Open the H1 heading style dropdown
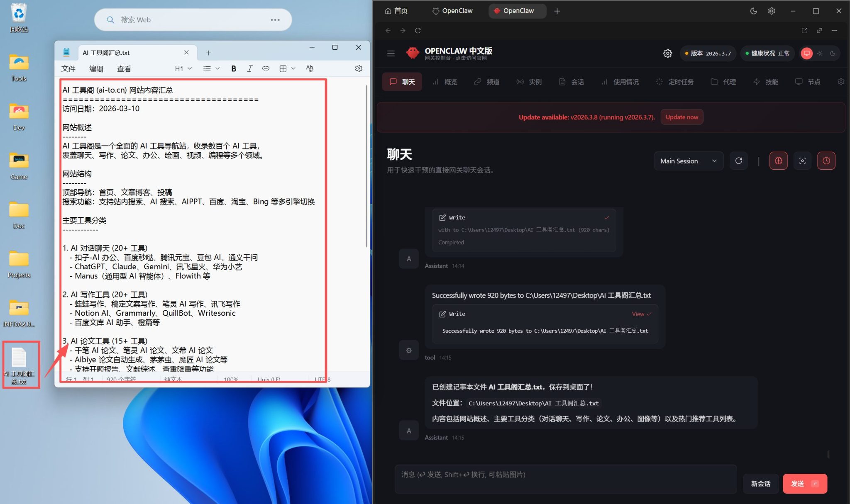 [182, 68]
